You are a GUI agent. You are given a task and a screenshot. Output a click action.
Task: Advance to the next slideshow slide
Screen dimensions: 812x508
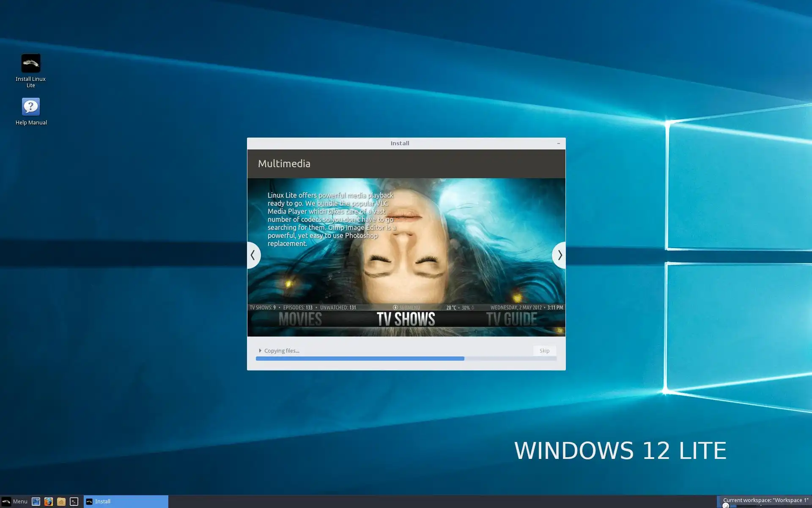(x=560, y=255)
